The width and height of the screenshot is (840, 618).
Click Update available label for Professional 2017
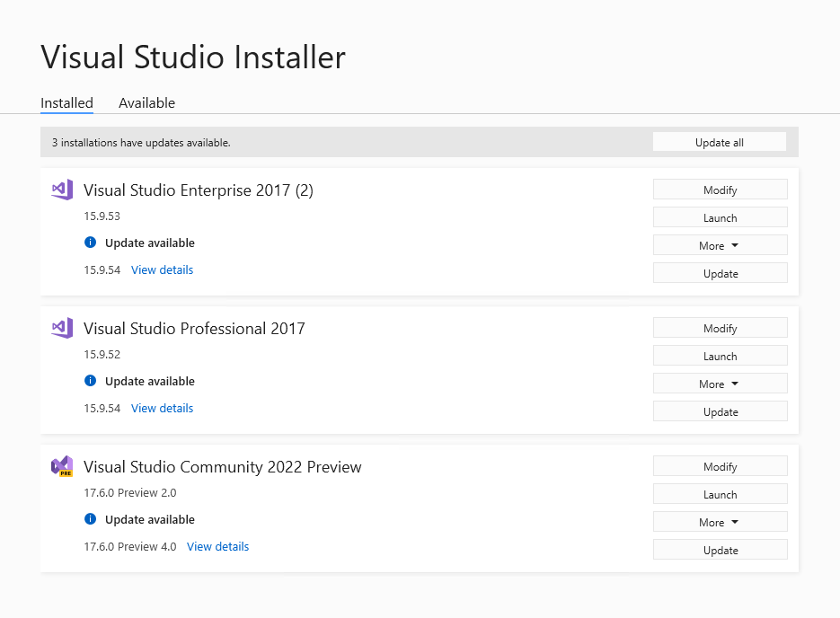150,381
